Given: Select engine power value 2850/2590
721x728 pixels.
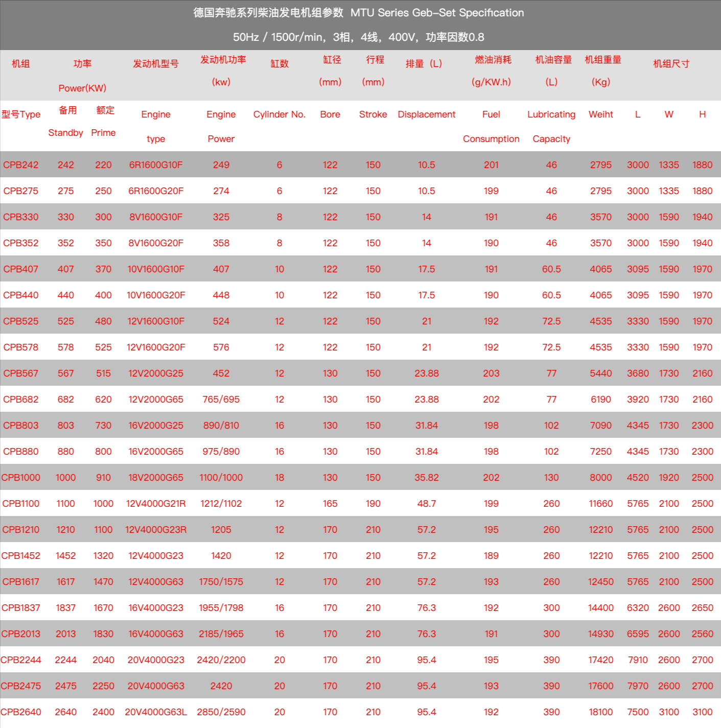Looking at the screenshot, I should (x=221, y=712).
